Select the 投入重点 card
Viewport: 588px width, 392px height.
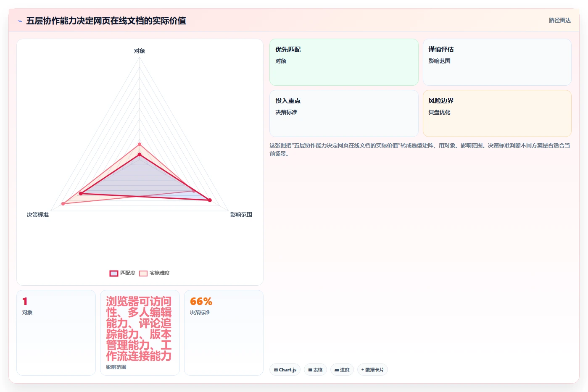coord(344,113)
